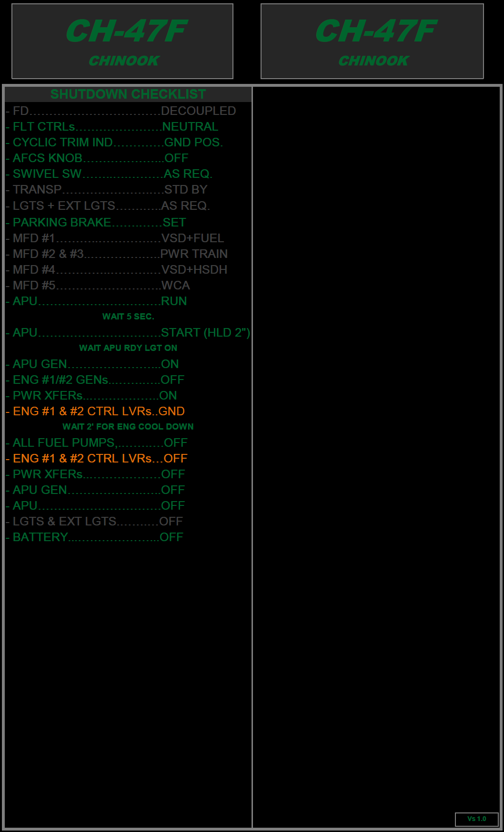Image resolution: width=504 pixels, height=832 pixels.
Task: Click APU START (HLD 2") item
Action: point(128,332)
